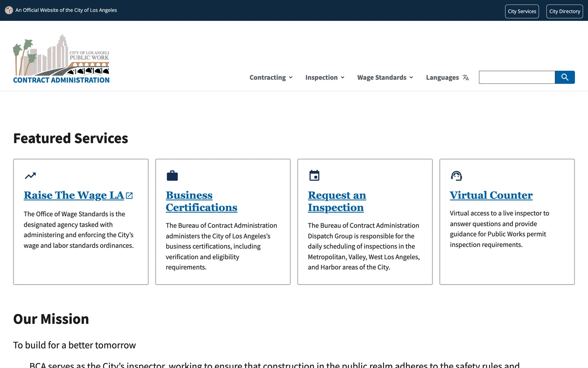Viewport: 588px width, 368px height.
Task: Click the City of Los Angeles seal icon
Action: tap(9, 10)
